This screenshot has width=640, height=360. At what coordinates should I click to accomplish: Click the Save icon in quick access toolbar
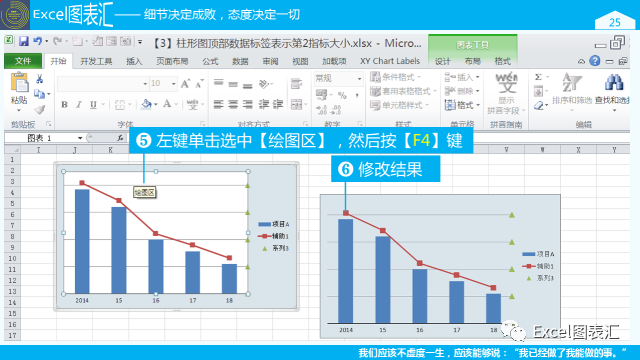(x=24, y=41)
